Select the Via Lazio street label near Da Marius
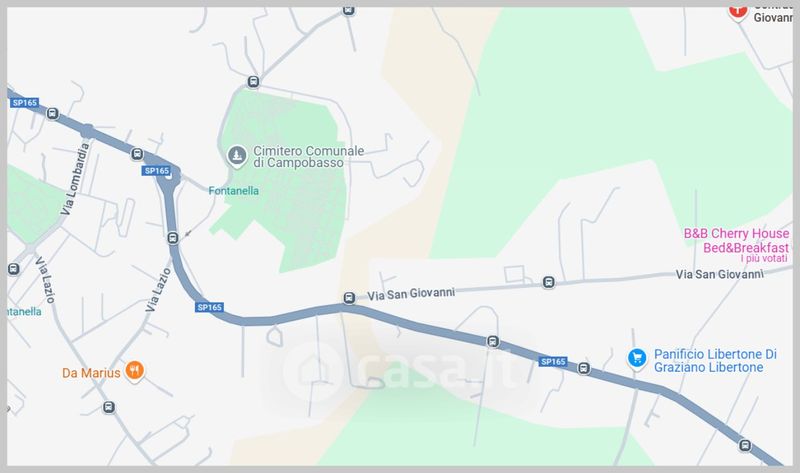 158,290
